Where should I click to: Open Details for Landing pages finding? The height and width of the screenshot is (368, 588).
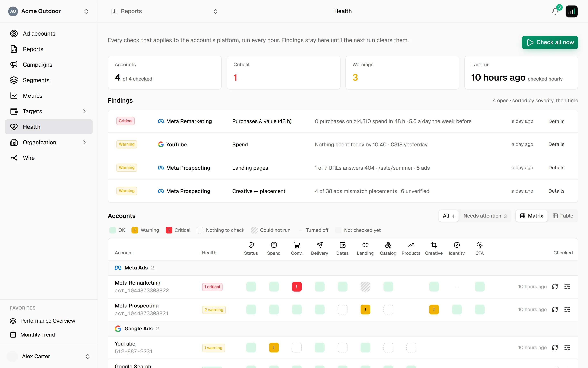[x=556, y=168]
